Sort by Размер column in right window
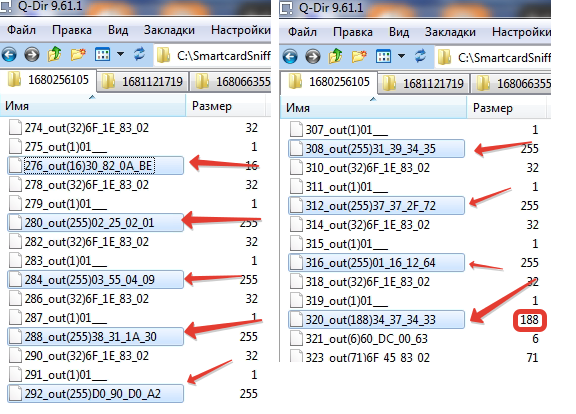 point(506,108)
